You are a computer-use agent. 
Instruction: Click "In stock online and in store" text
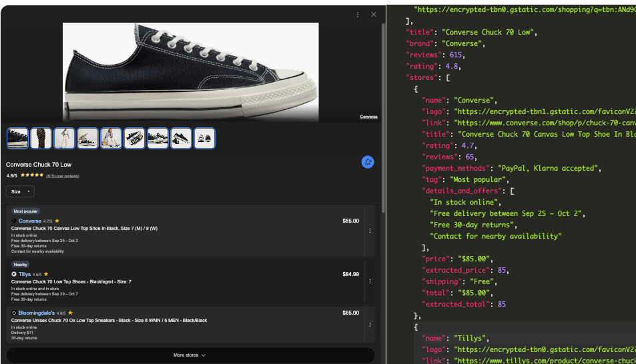pos(35,289)
